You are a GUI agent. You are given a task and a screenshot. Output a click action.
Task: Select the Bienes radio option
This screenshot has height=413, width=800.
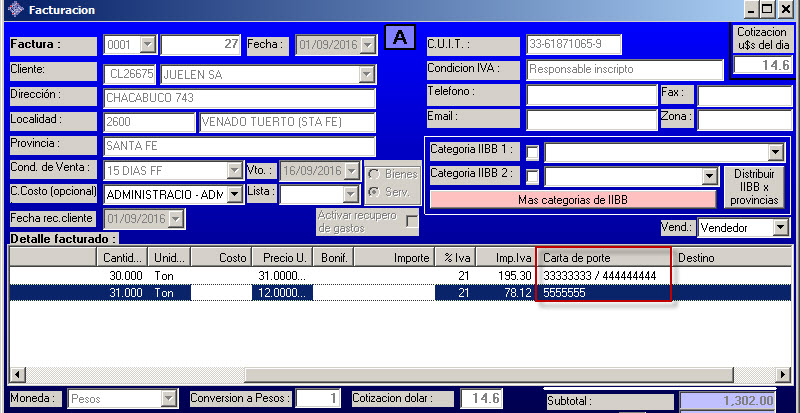[x=372, y=174]
